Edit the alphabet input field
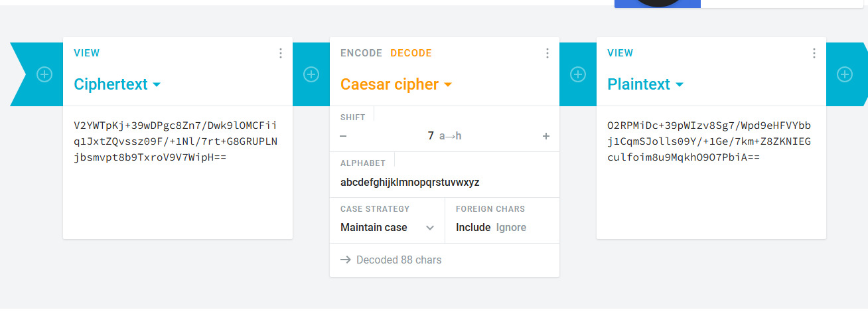 click(445, 182)
